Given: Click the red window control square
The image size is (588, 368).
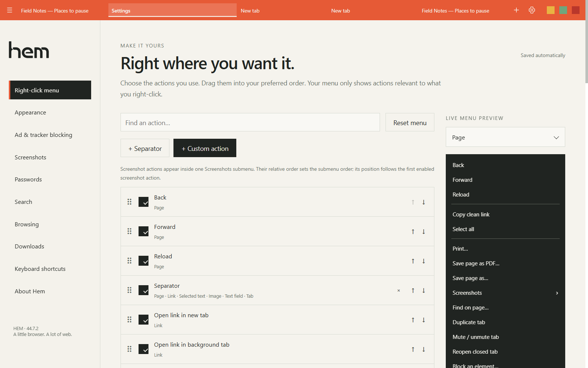Looking at the screenshot, I should pyautogui.click(x=576, y=10).
